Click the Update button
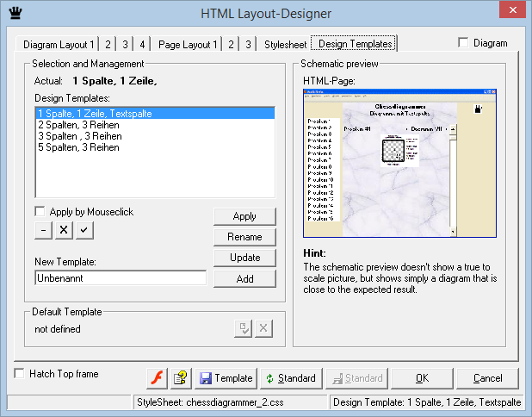This screenshot has height=417, width=532. pyautogui.click(x=244, y=258)
